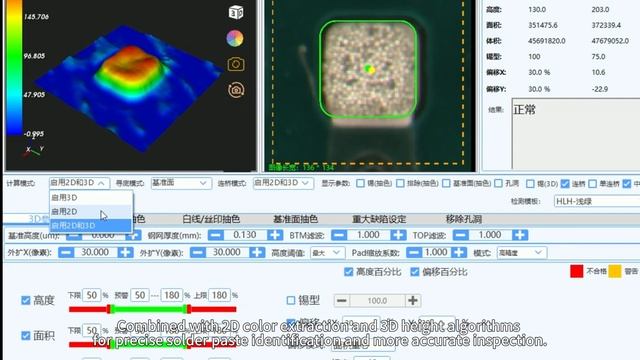Click the camera snapshot icon

pos(236,64)
